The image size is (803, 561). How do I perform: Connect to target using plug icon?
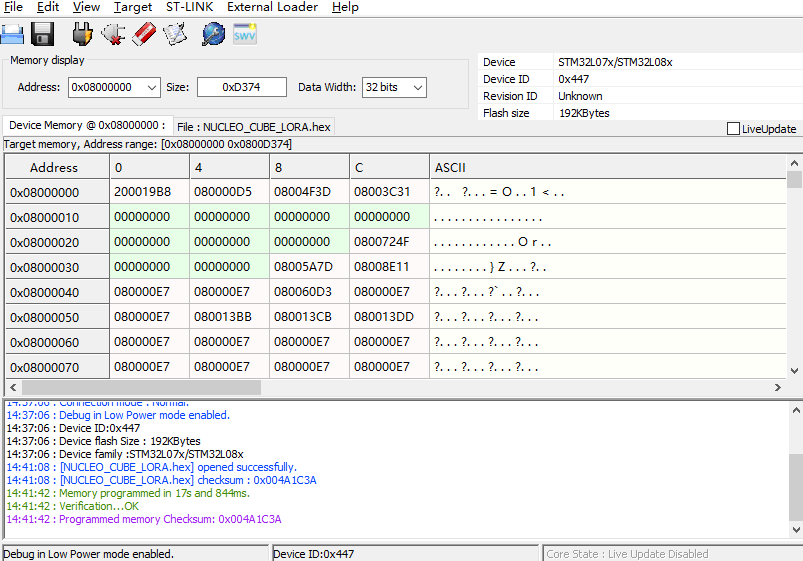(x=82, y=34)
